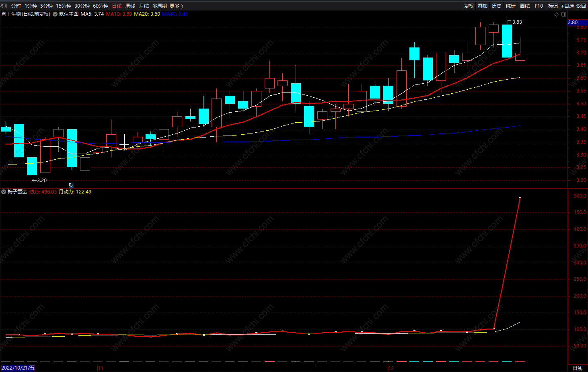The height and width of the screenshot is (372, 588).
Task: Select the 日线 daily chart tab
Action: [x=117, y=6]
